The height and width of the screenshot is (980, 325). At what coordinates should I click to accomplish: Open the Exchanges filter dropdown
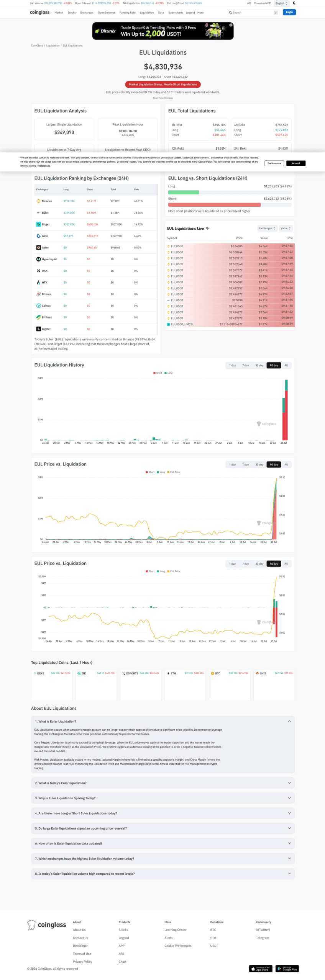[x=267, y=228]
